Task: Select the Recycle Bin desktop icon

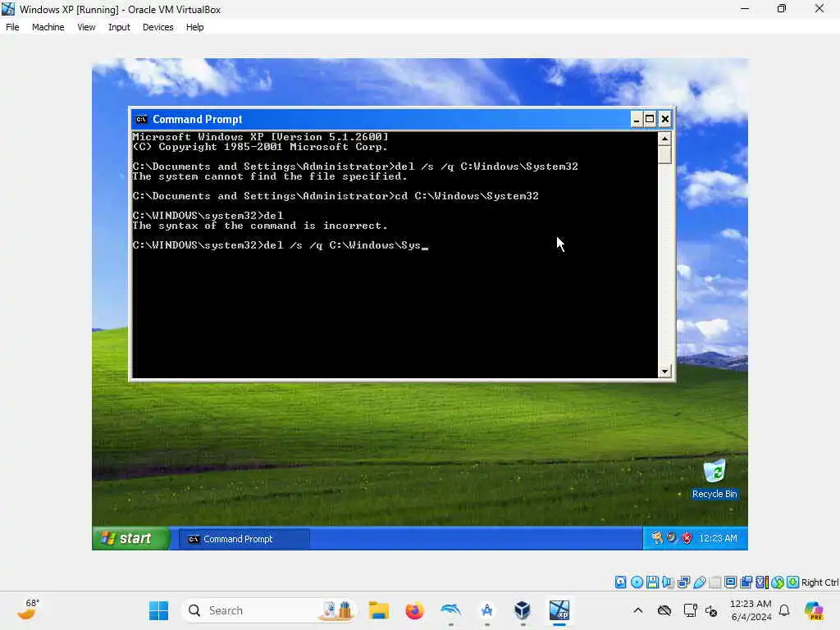Action: [x=714, y=479]
